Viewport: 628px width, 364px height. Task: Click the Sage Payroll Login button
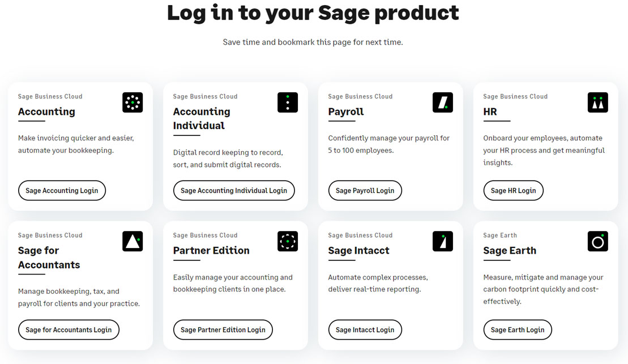click(365, 190)
